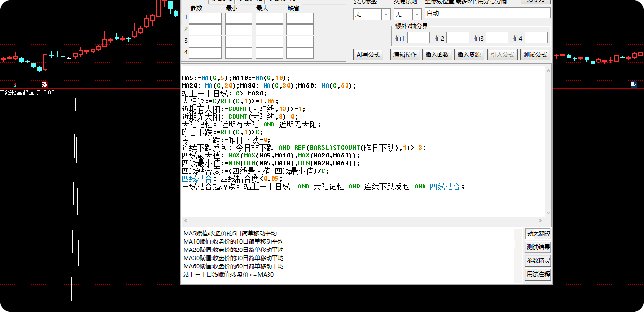Click the translation line starting with MA60赋值
The image size is (644, 312).
tap(233, 266)
